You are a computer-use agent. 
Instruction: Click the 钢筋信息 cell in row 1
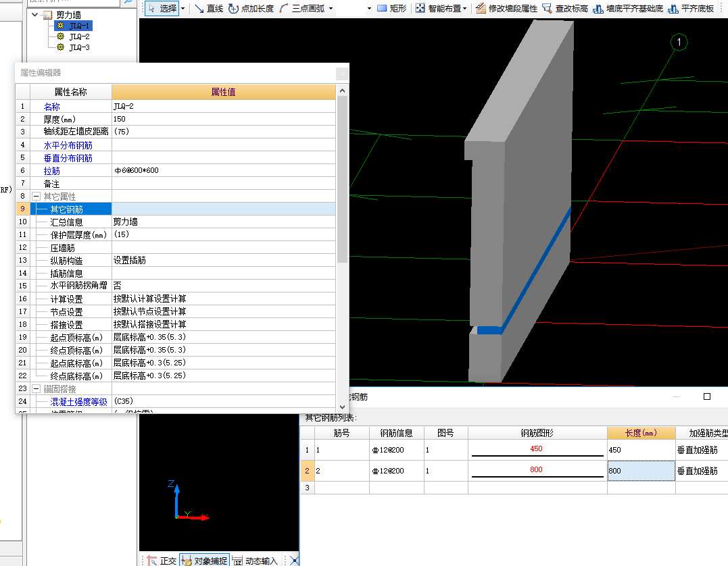(397, 450)
